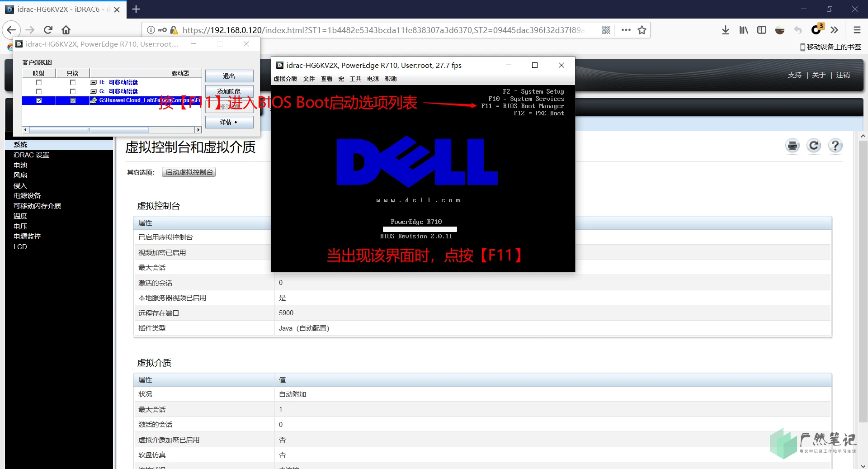Open the 工具 menu in console window
Viewport: 868px width, 469px height.
pos(355,79)
